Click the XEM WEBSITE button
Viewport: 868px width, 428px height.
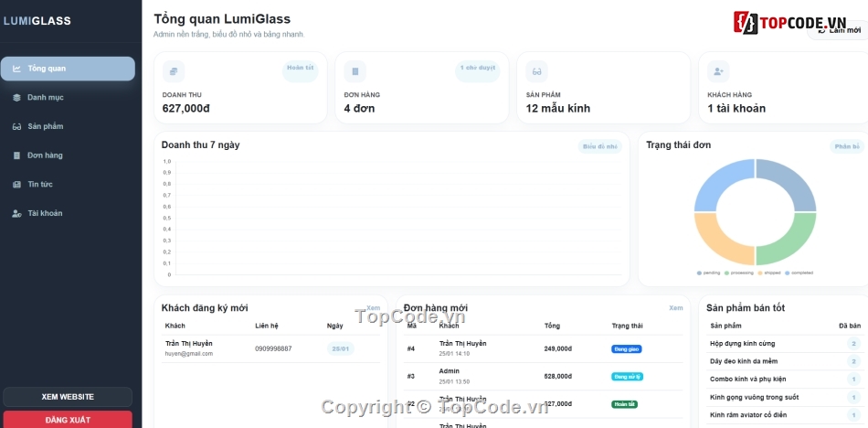point(68,397)
